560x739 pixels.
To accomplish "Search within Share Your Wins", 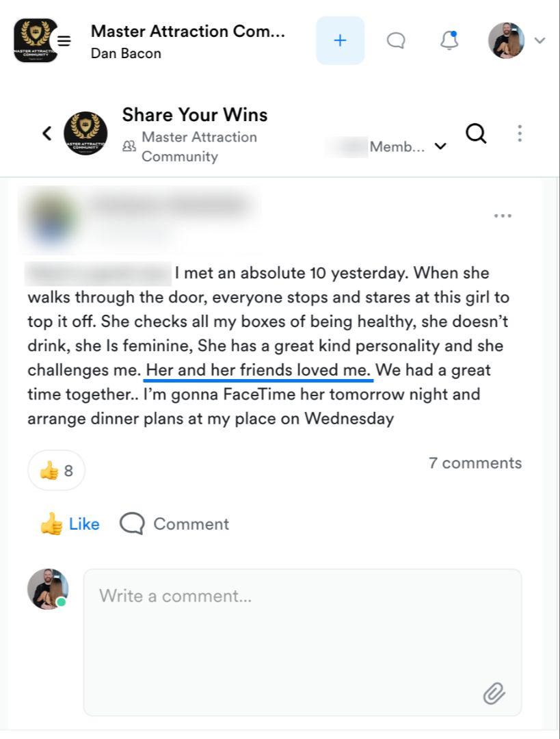I will point(476,133).
